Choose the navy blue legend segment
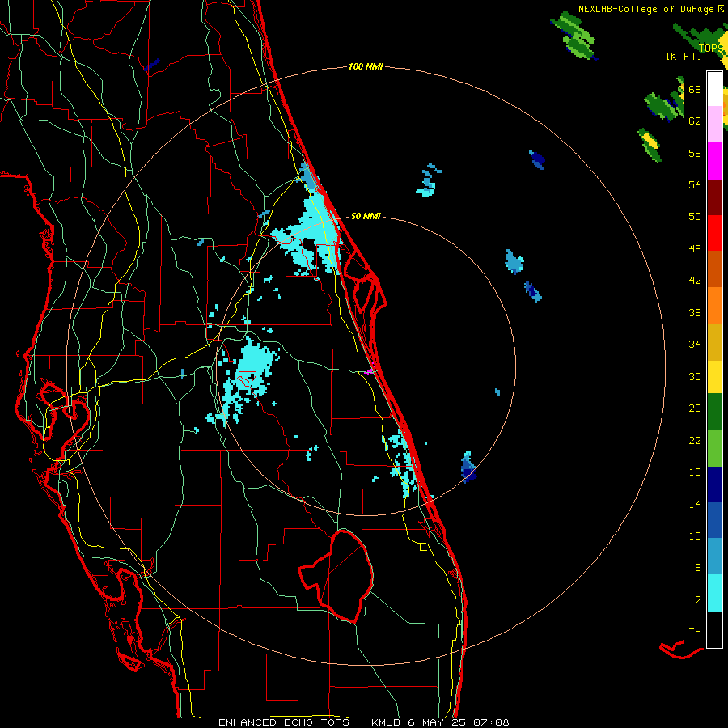The height and width of the screenshot is (728, 728). coord(714,485)
